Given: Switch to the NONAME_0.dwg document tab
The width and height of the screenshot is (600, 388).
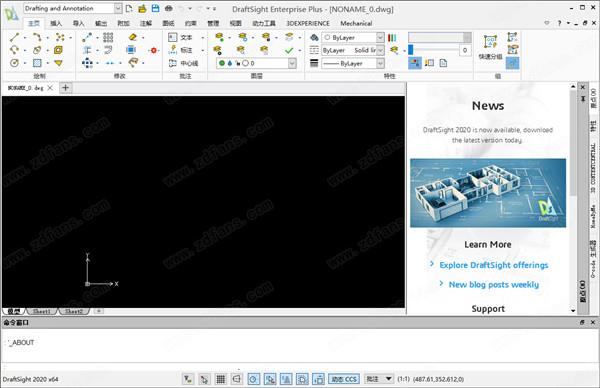Looking at the screenshot, I should (25, 88).
